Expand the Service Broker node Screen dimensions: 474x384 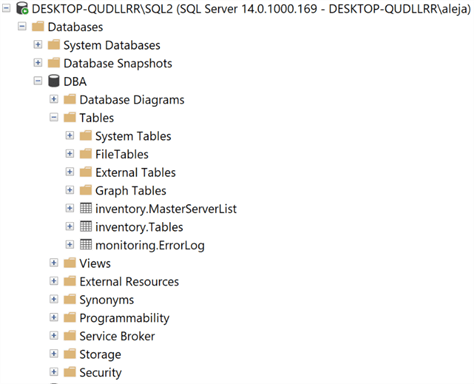pos(54,335)
